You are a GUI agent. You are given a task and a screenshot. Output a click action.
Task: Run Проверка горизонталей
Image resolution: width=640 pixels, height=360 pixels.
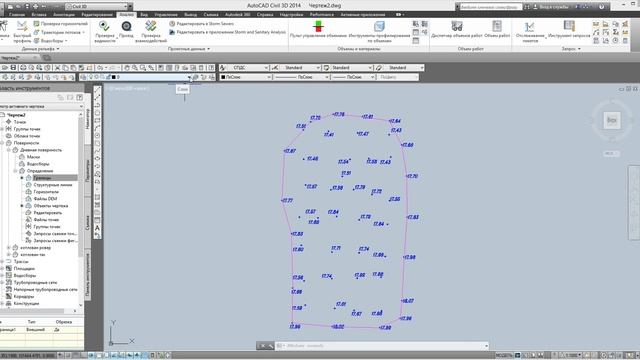click(60, 24)
